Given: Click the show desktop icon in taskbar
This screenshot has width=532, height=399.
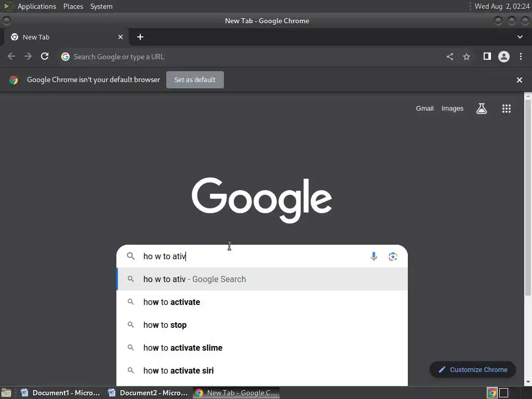Looking at the screenshot, I should (6, 393).
